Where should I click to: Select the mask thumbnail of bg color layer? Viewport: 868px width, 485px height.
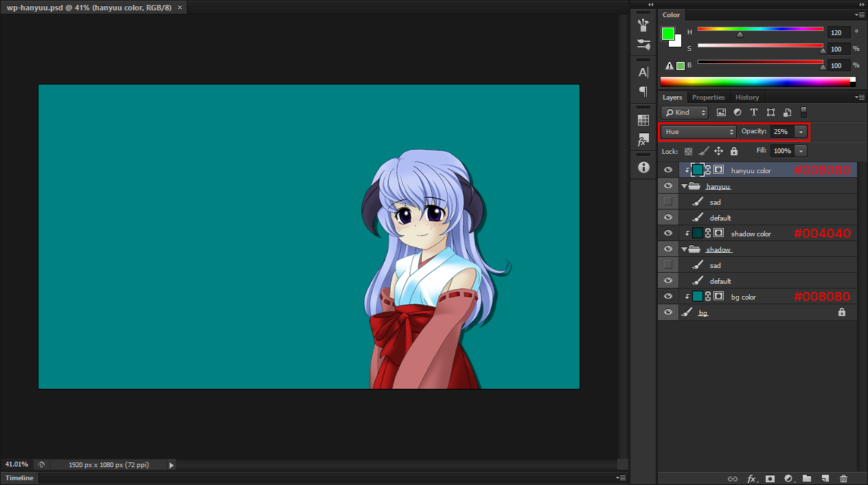click(x=718, y=297)
